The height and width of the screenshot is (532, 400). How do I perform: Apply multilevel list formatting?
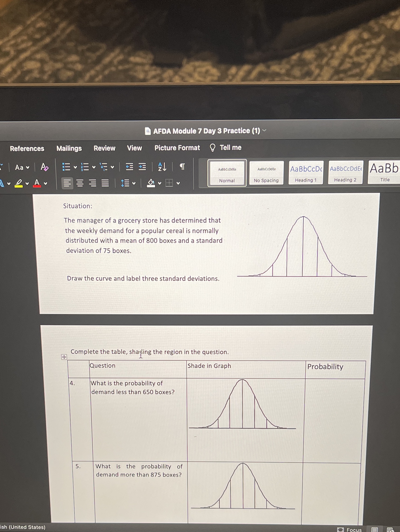coord(104,167)
